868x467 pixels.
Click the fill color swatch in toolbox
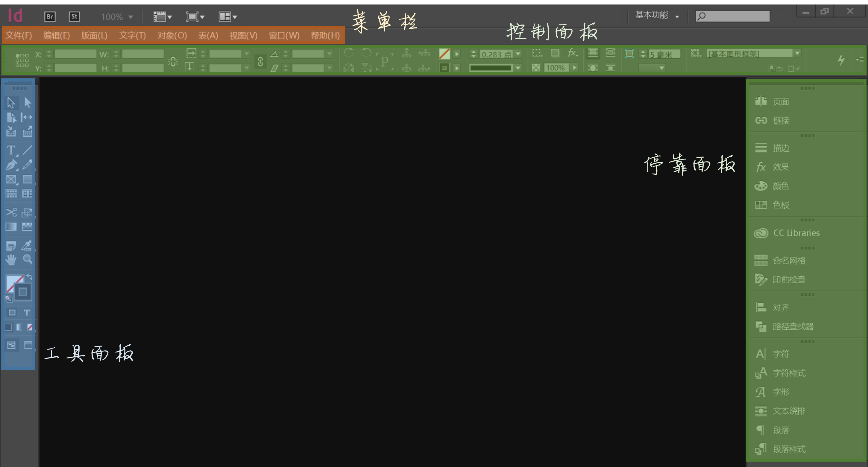pyautogui.click(x=12, y=282)
